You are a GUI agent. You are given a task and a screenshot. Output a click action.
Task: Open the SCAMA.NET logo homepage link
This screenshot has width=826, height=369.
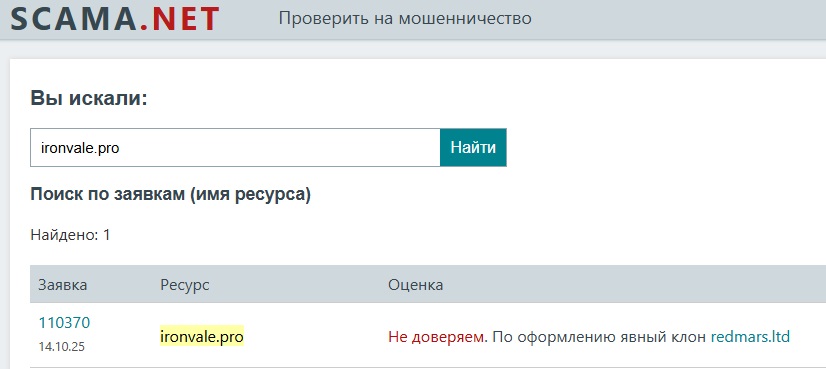pyautogui.click(x=115, y=18)
